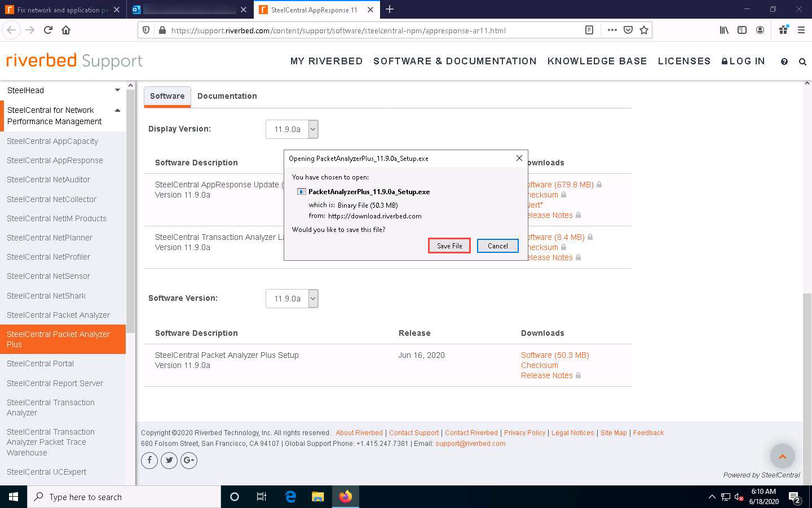Open the LICENSES menu
The width and height of the screenshot is (812, 508).
tap(684, 61)
